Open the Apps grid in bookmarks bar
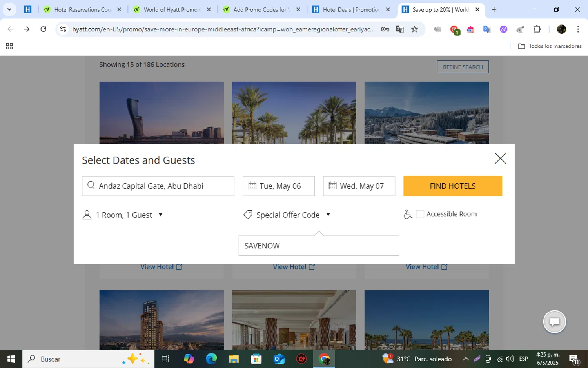Screen dimensions: 588x368 [x=9, y=46]
